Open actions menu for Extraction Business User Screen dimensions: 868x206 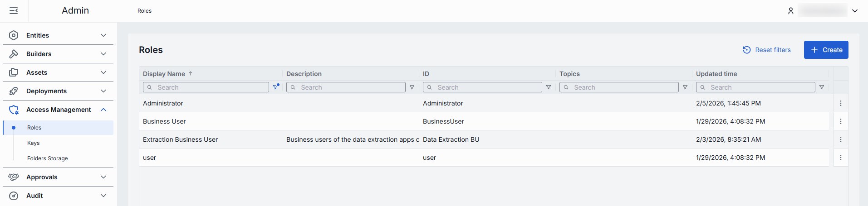840,139
